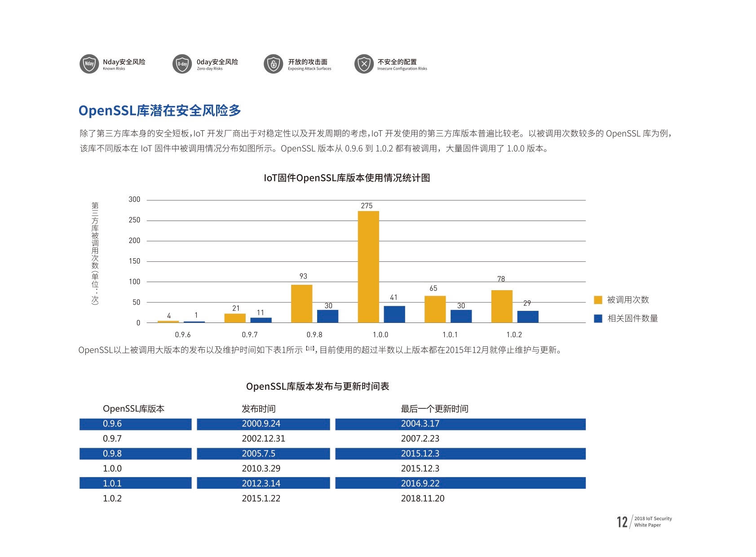
Task: Click the column header '发布时间'
Action: tap(259, 409)
